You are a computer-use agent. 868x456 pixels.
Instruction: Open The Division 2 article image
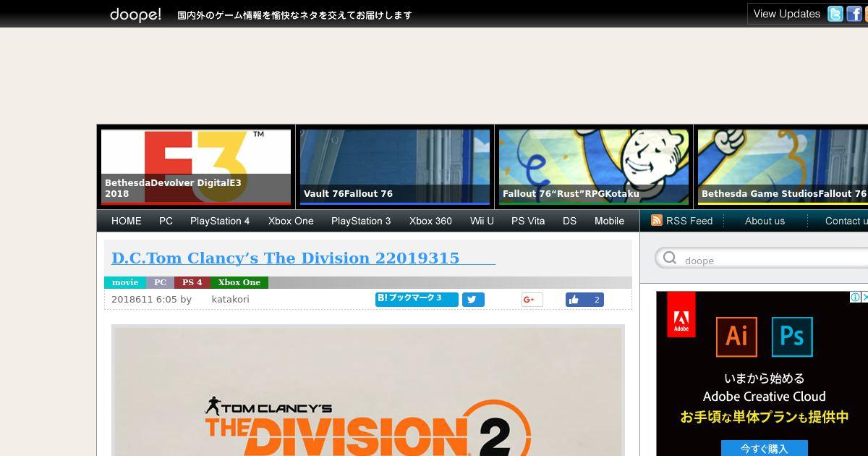coord(368,391)
